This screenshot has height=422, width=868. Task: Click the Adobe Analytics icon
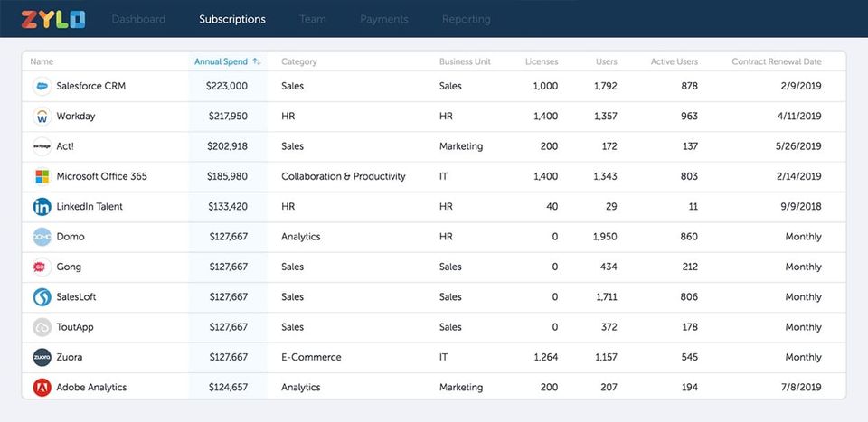(42, 388)
